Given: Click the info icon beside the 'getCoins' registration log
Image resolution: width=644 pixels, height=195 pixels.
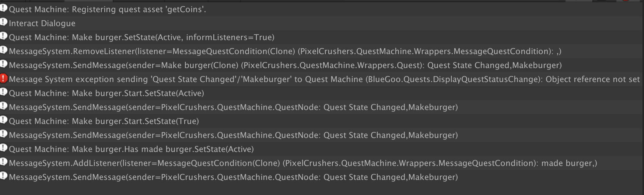Looking at the screenshot, I should (x=4, y=8).
